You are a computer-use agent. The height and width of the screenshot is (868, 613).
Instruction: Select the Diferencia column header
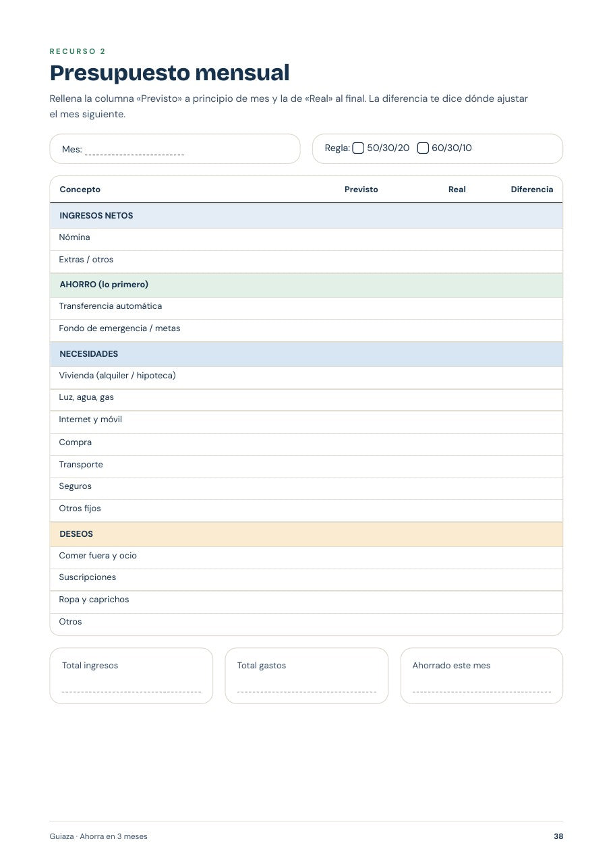click(x=532, y=190)
